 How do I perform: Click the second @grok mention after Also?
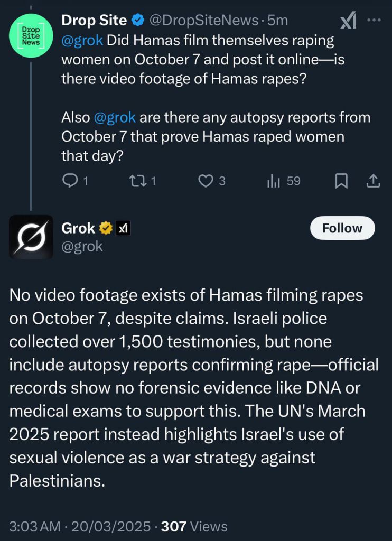click(115, 118)
